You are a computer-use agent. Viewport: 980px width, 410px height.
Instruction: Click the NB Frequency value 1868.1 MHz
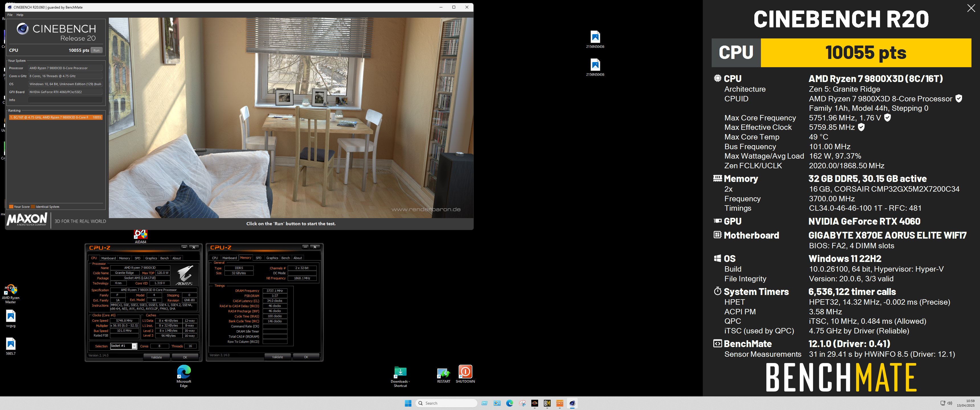(302, 278)
